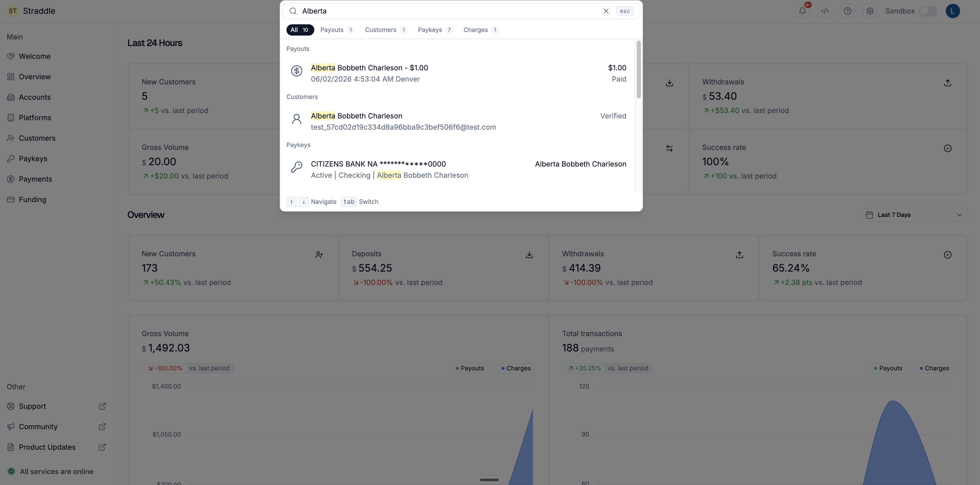Screen dimensions: 980x485
Task: Open Customers in the sidebar
Action: (57, 138)
